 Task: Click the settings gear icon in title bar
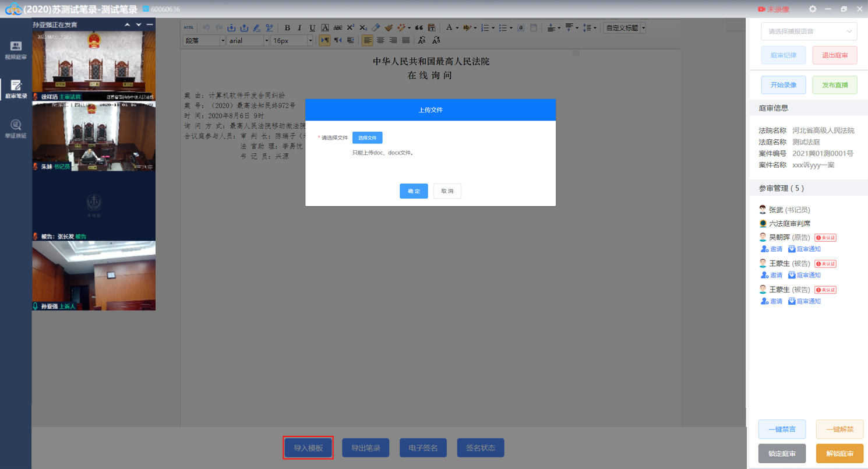[x=813, y=9]
